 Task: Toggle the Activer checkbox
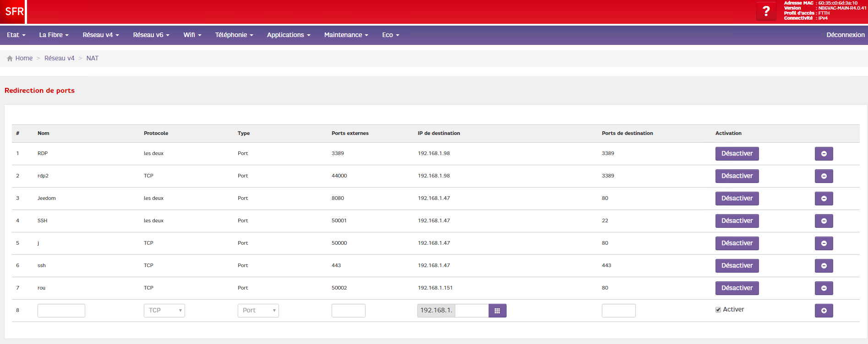pyautogui.click(x=718, y=310)
